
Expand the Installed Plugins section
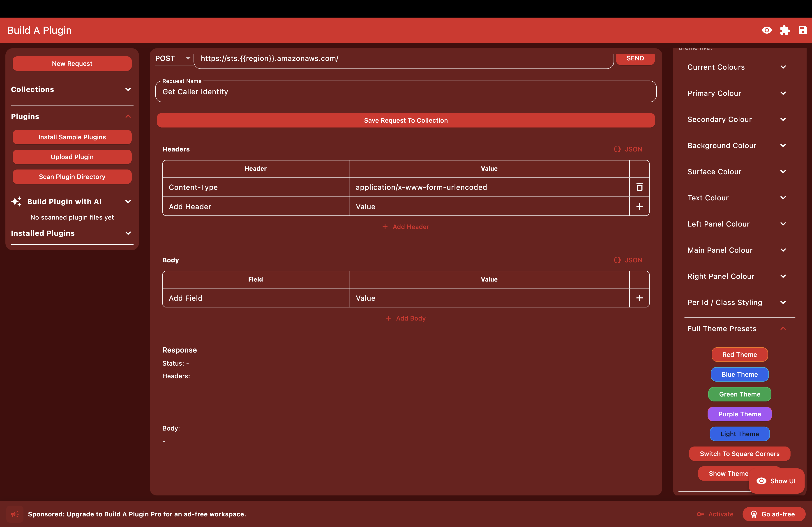pos(72,233)
